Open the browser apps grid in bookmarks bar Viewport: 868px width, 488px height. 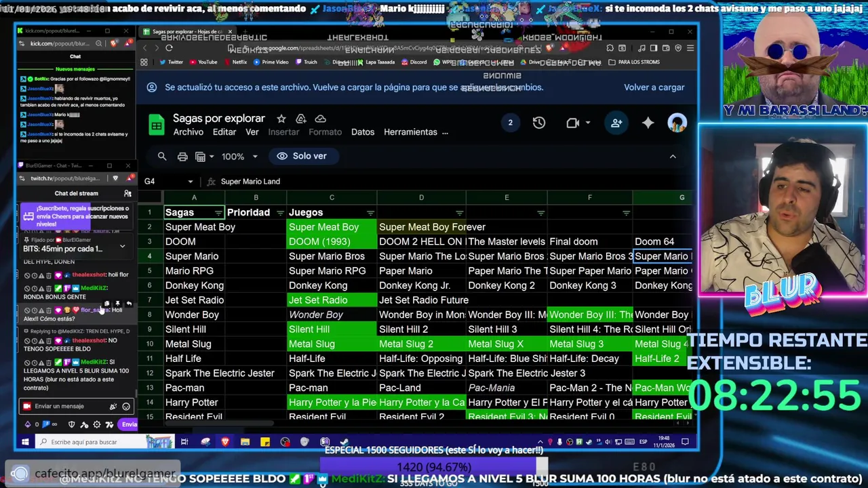pyautogui.click(x=144, y=62)
